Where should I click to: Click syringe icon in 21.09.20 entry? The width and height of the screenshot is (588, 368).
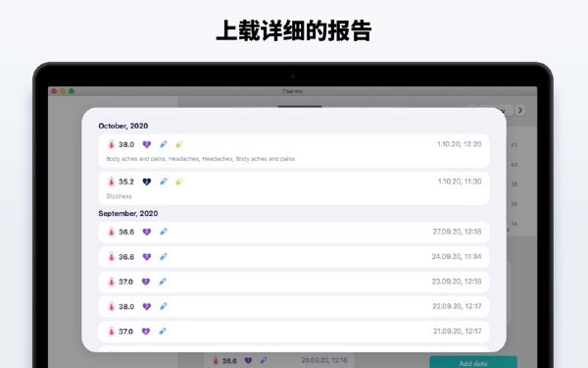tap(163, 331)
